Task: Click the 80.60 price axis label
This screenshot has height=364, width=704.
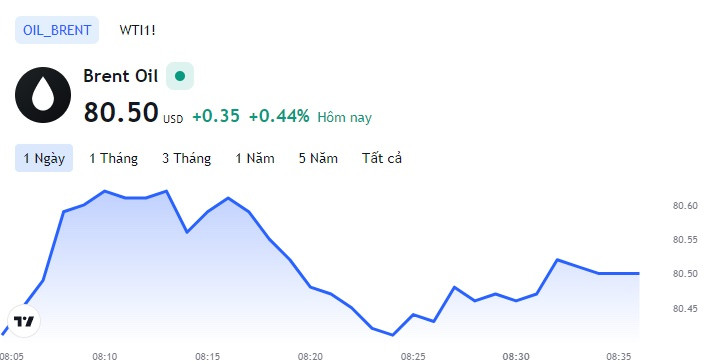Action: tap(685, 206)
